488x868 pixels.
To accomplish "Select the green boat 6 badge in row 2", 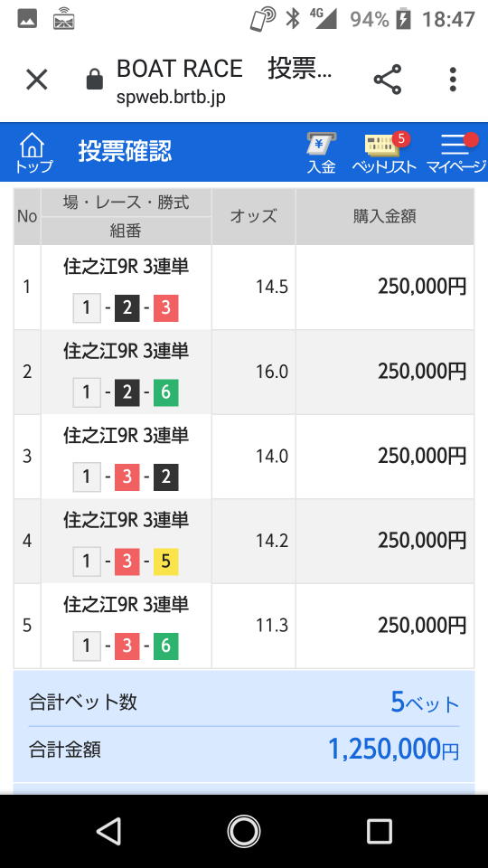I will coord(166,392).
